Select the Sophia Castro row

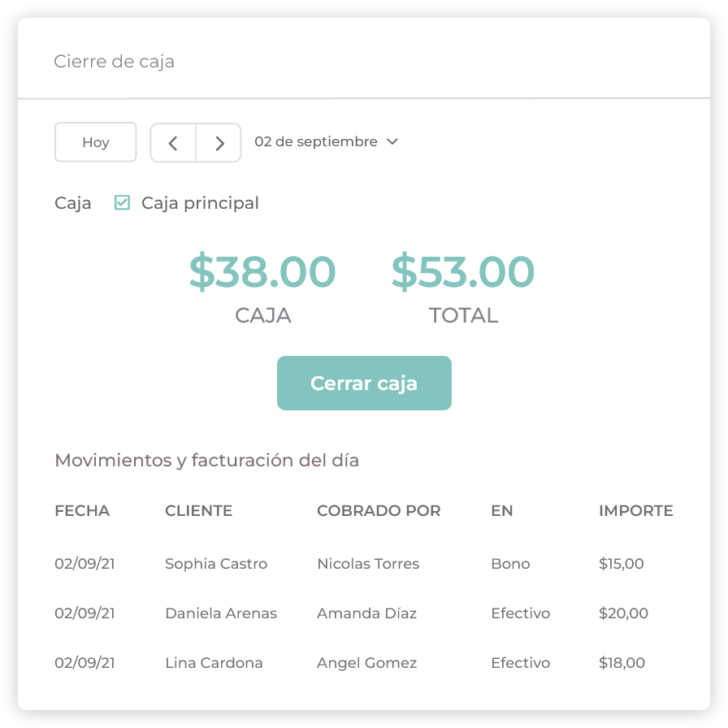[216, 564]
